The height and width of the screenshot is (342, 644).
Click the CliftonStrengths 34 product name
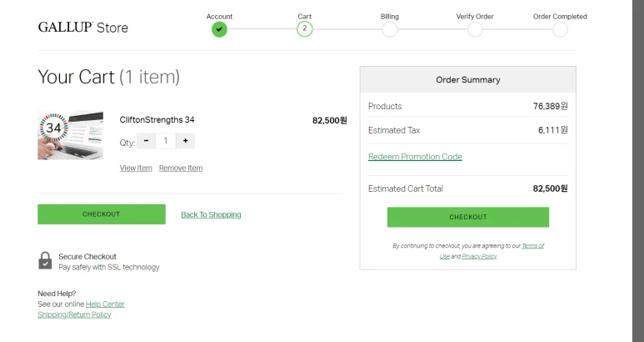point(157,119)
